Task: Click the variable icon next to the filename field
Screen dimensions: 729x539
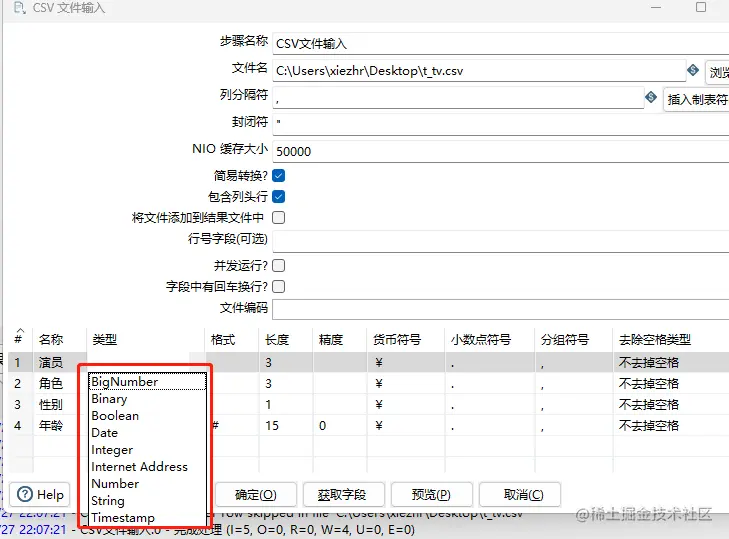Action: 693,70
